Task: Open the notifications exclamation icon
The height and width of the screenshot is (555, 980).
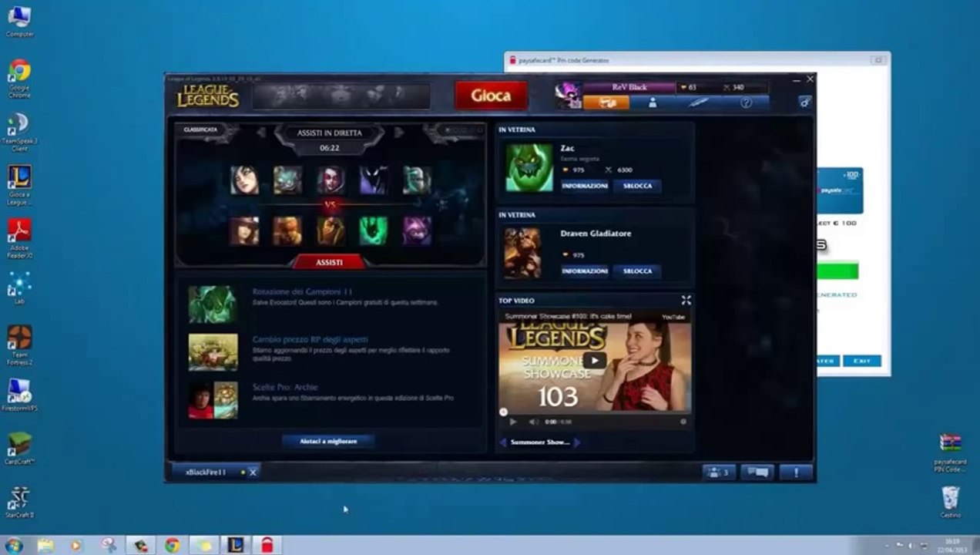Action: click(796, 473)
